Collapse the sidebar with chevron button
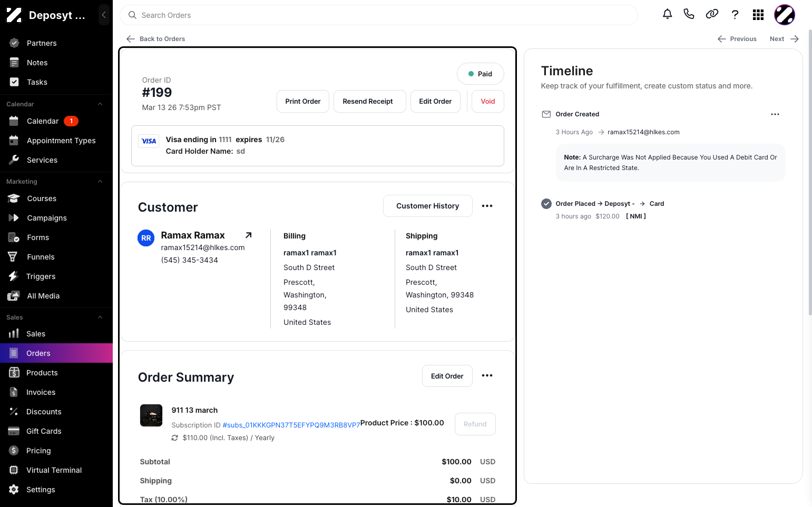This screenshot has height=507, width=812. pyautogui.click(x=104, y=15)
